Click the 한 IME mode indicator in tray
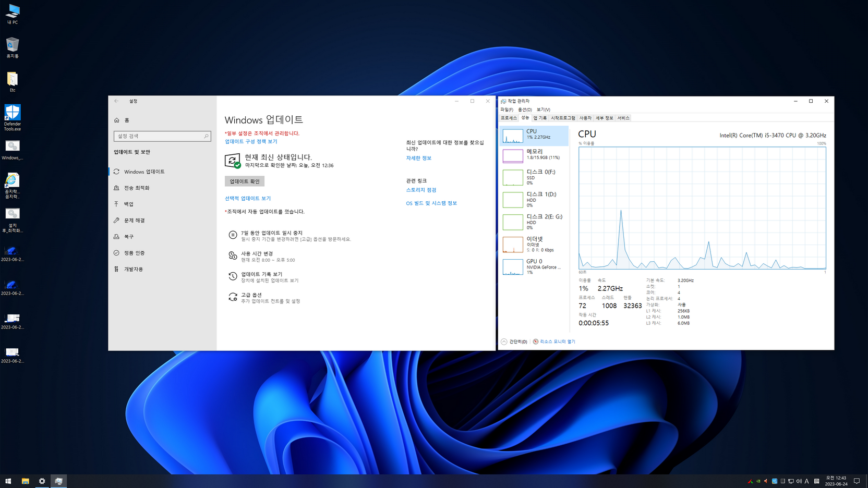Screen dimensions: 868x488 pyautogui.click(x=817, y=481)
